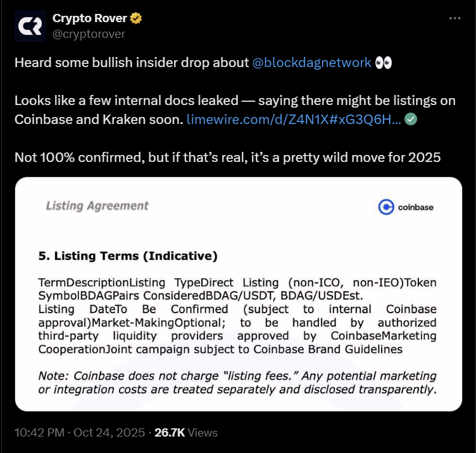Click the listing-fees Note paragraph
This screenshot has height=453, width=476.
[x=237, y=382]
